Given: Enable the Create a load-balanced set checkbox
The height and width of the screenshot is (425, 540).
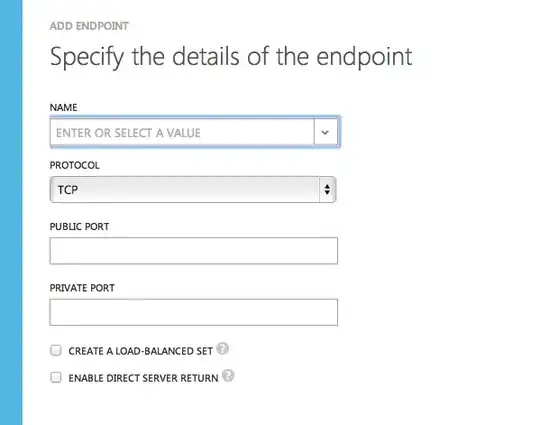Looking at the screenshot, I should [55, 351].
